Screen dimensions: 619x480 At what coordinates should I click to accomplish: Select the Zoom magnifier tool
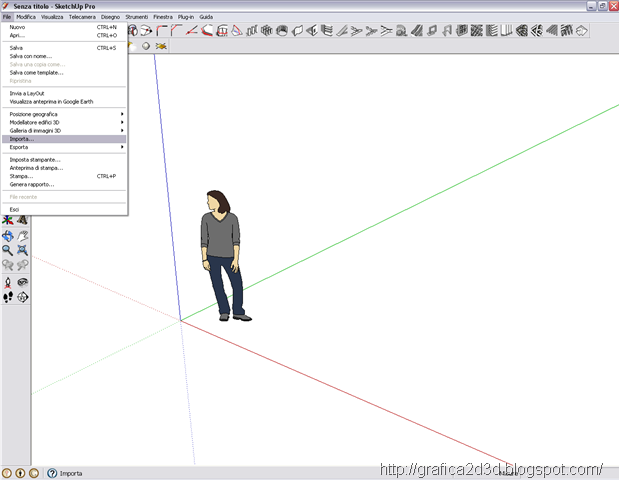click(8, 250)
